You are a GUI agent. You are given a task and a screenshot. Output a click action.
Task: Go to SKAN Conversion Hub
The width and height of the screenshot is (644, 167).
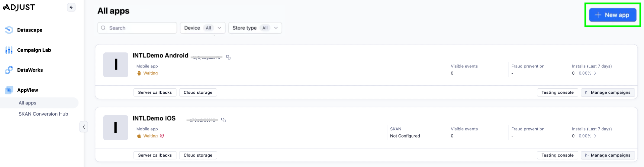click(43, 114)
